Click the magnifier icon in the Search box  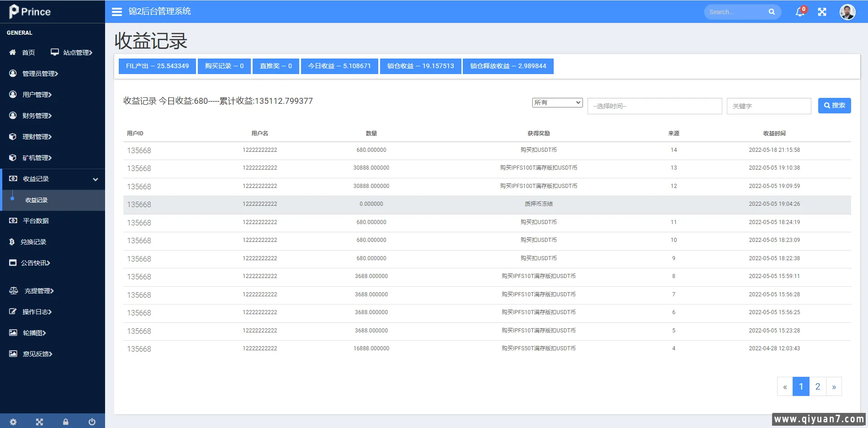tap(772, 12)
